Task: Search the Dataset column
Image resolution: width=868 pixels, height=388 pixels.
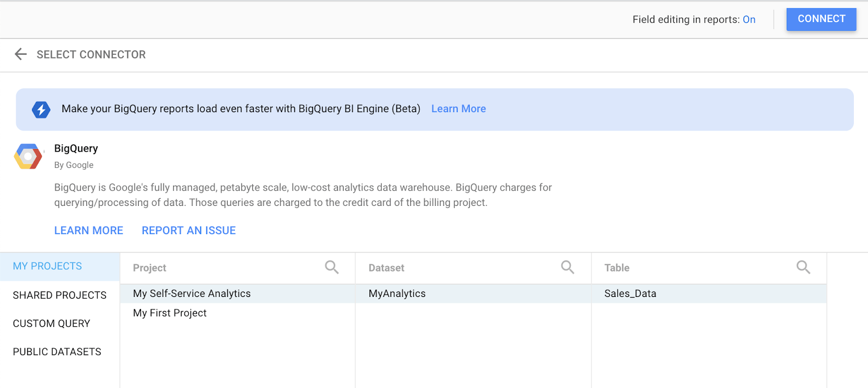Action: click(x=567, y=267)
